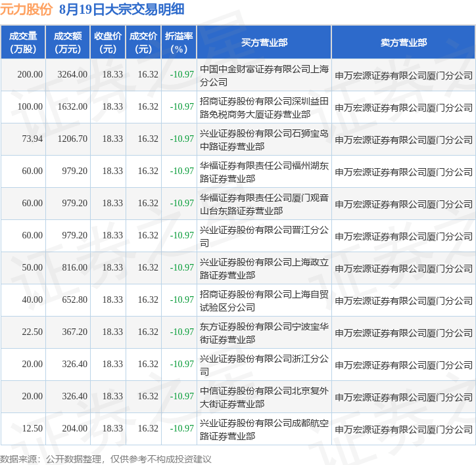This screenshot has width=476, height=465.
Task: Click seller 申万宏源厦门分公司 in 200.00 row
Action: (x=404, y=76)
